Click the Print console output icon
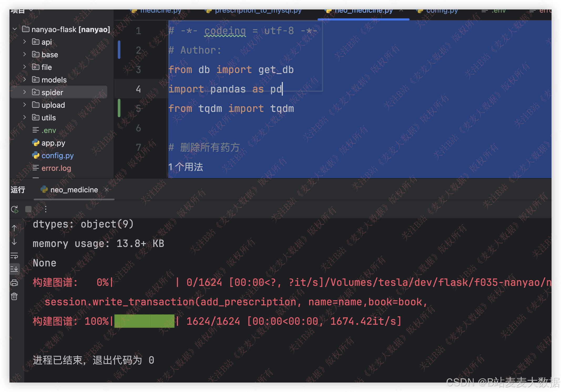Image resolution: width=561 pixels, height=392 pixels. point(14,283)
